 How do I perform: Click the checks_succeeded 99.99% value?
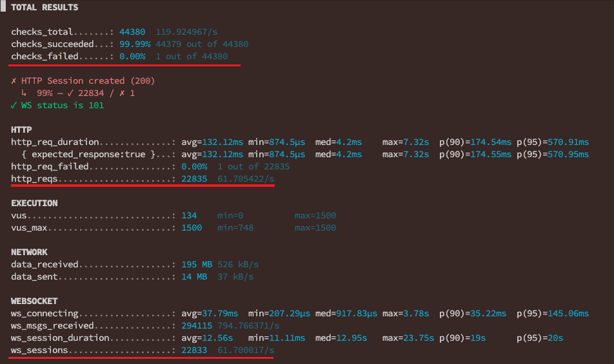tap(135, 44)
